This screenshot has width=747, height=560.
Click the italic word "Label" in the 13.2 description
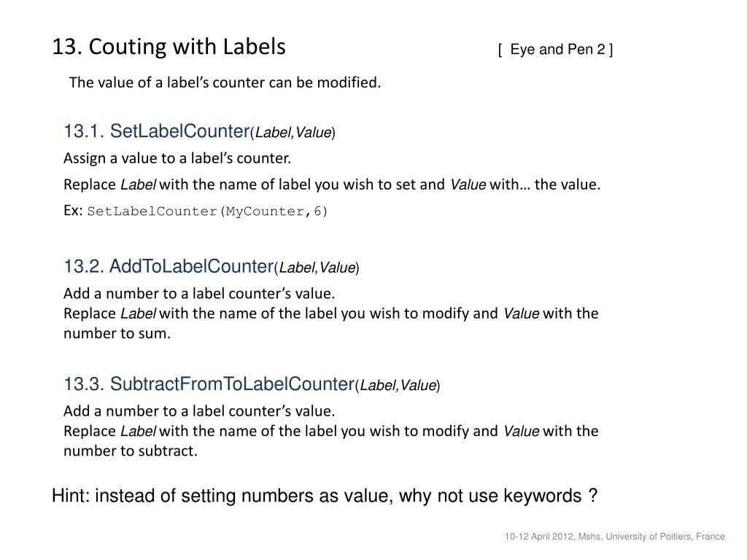pyautogui.click(x=138, y=314)
